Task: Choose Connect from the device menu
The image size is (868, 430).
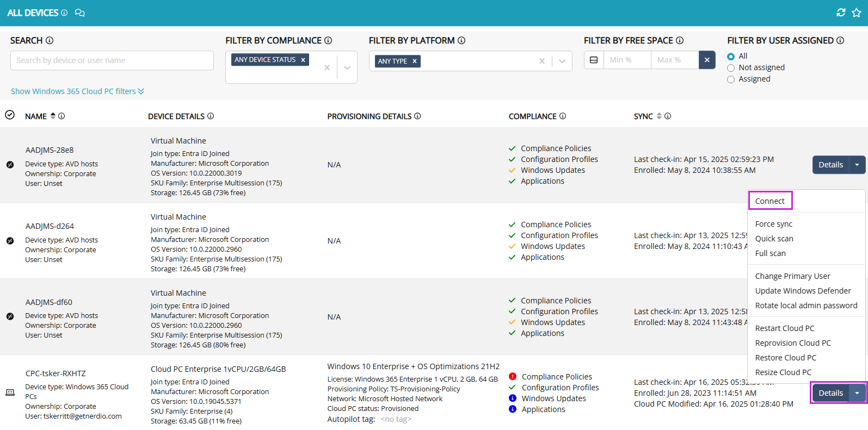Action: tap(769, 201)
